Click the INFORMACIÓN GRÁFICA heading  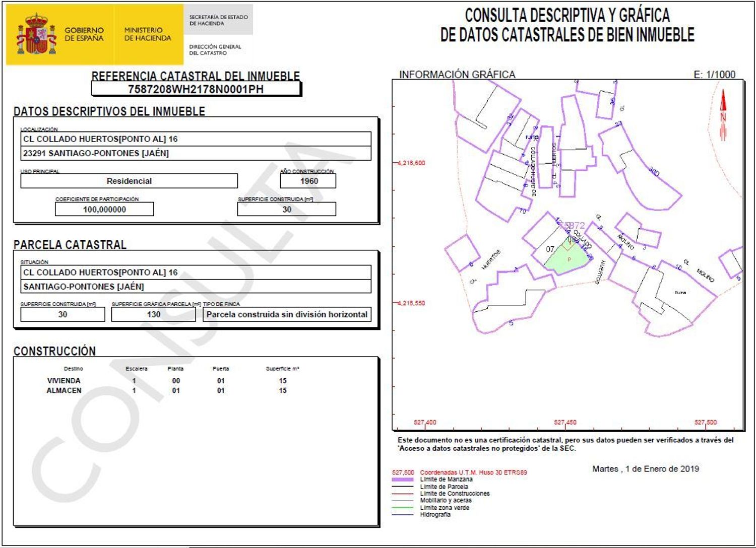tap(457, 75)
